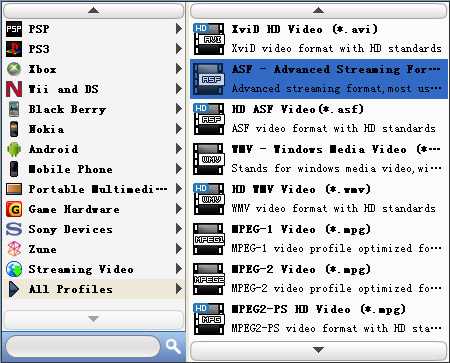This screenshot has height=363, width=450.
Task: Click the magnifier search icon
Action: pos(173,347)
